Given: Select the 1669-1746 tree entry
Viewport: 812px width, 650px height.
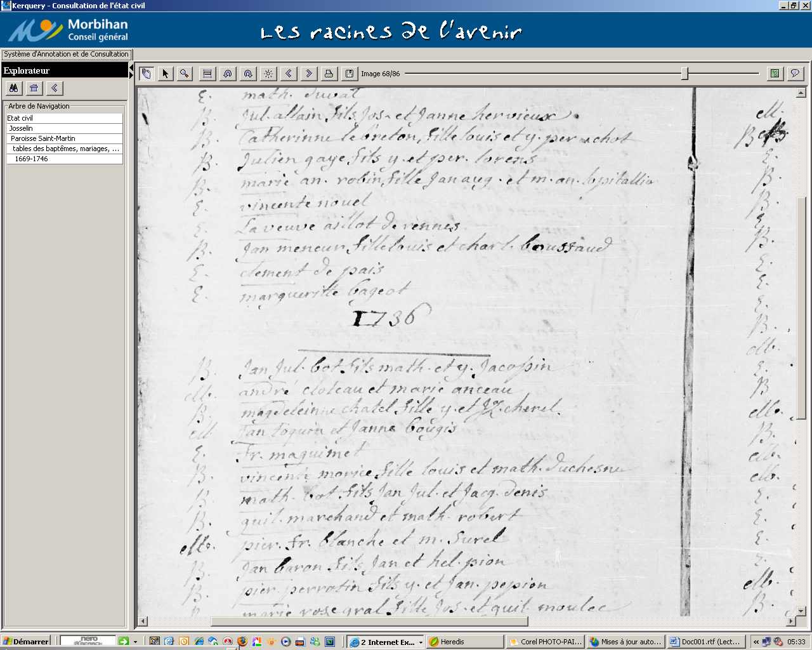Looking at the screenshot, I should 31,159.
